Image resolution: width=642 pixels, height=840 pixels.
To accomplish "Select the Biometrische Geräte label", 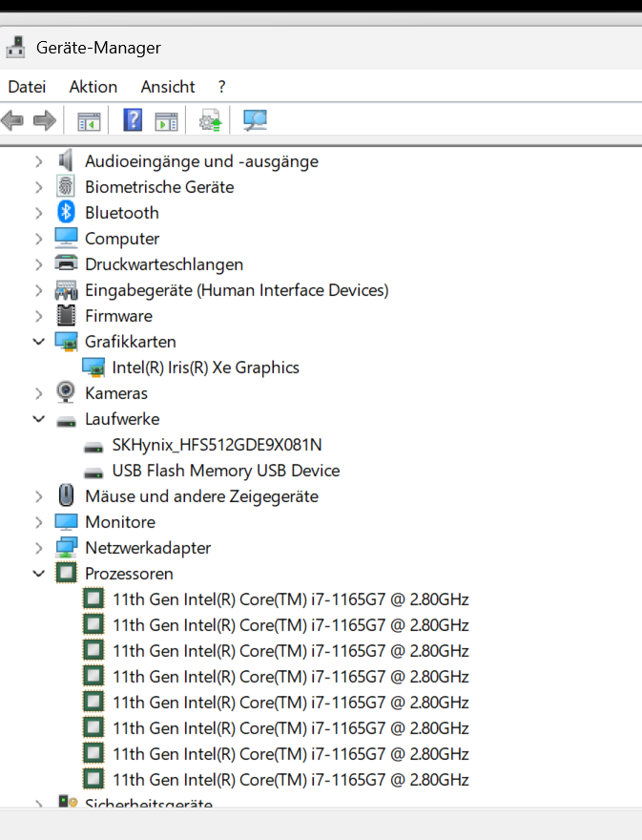I will click(159, 187).
